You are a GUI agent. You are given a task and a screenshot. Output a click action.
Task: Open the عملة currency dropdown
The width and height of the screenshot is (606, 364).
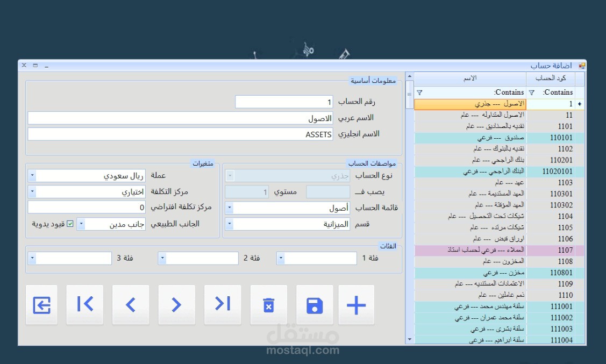(x=32, y=175)
